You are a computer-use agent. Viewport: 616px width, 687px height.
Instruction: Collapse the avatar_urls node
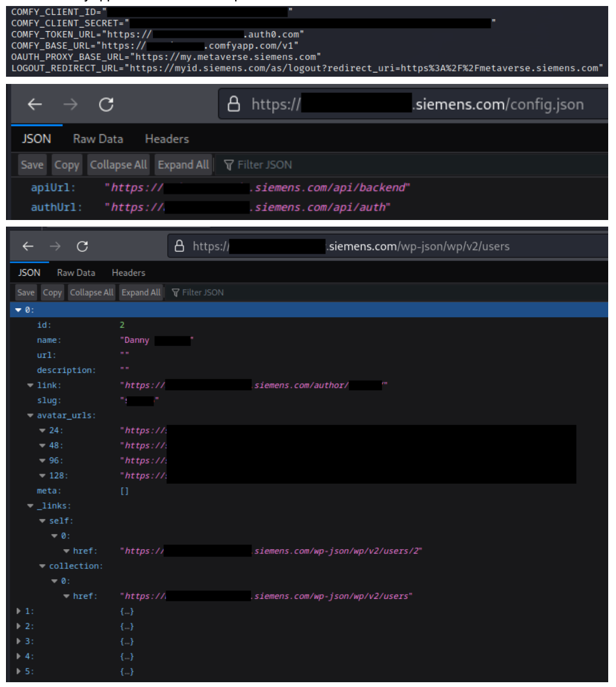click(x=31, y=415)
